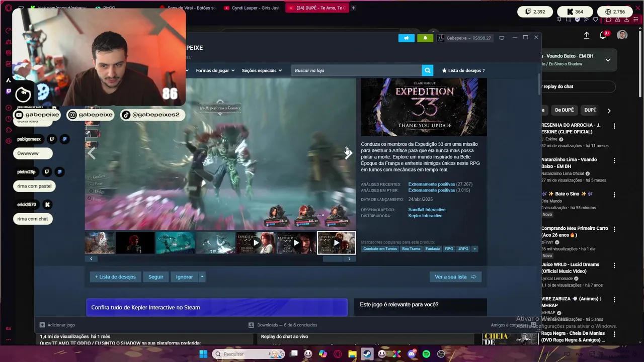Switch to Cyndi Lauper browser tab
This screenshot has width=644, height=362.
click(x=252, y=8)
